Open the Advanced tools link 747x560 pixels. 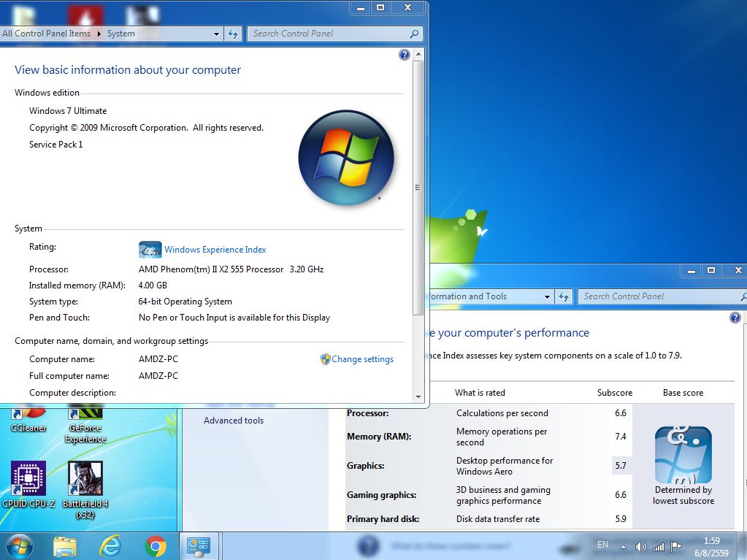234,421
